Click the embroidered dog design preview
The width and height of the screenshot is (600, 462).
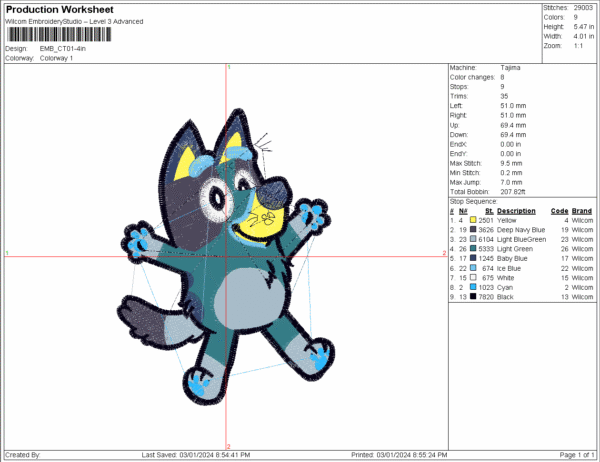[226, 256]
